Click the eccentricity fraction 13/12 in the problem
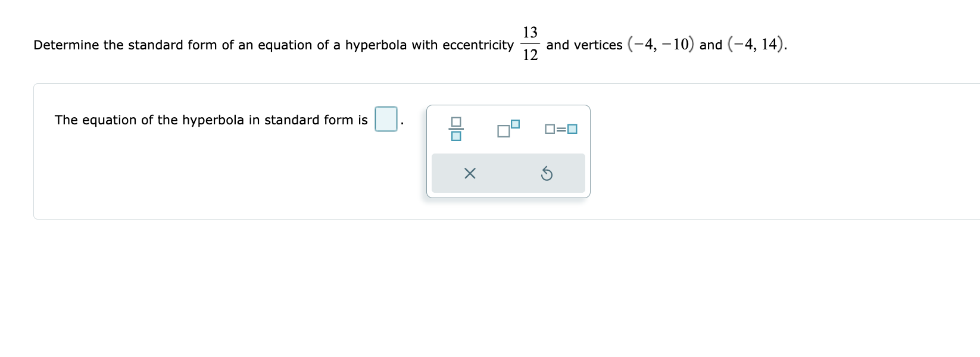The height and width of the screenshot is (357, 980). click(529, 43)
